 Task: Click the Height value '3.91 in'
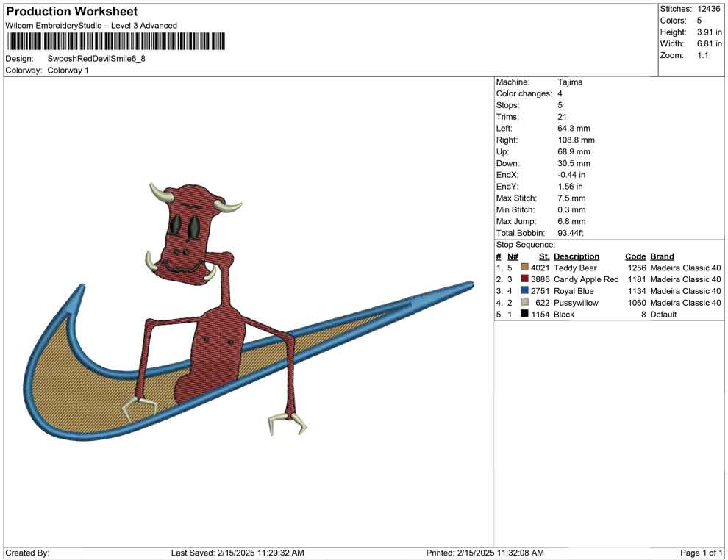710,32
